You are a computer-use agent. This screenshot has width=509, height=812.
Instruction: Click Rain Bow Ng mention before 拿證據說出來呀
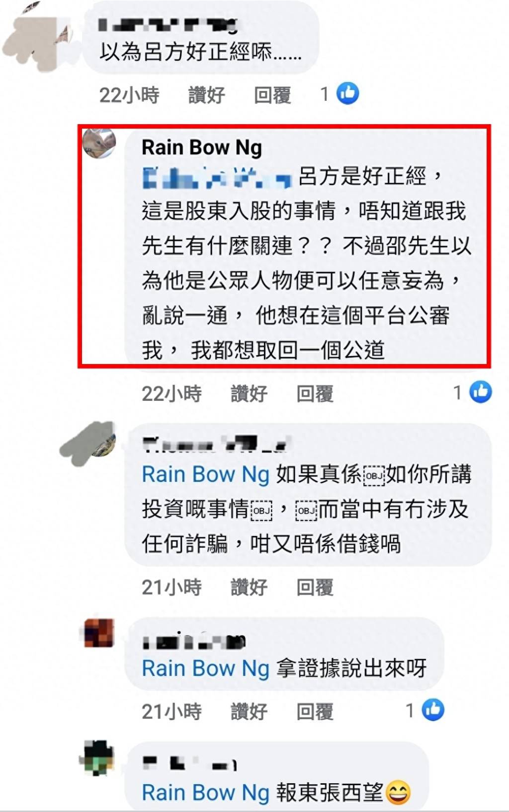206,668
